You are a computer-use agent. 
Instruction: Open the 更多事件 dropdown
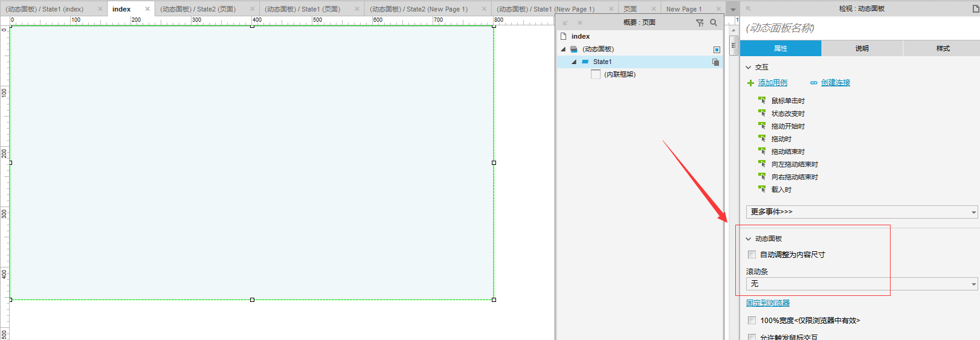[x=862, y=212]
